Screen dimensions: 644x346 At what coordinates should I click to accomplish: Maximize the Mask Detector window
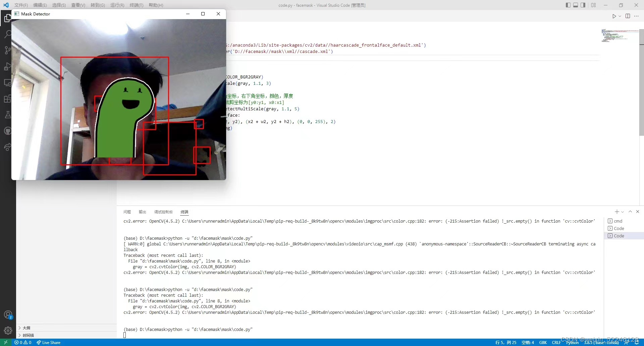[x=203, y=14]
